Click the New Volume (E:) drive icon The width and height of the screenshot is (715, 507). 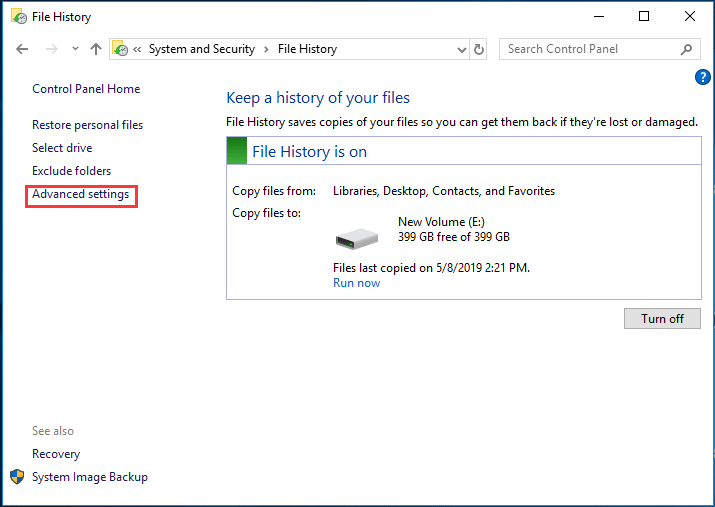(x=357, y=238)
